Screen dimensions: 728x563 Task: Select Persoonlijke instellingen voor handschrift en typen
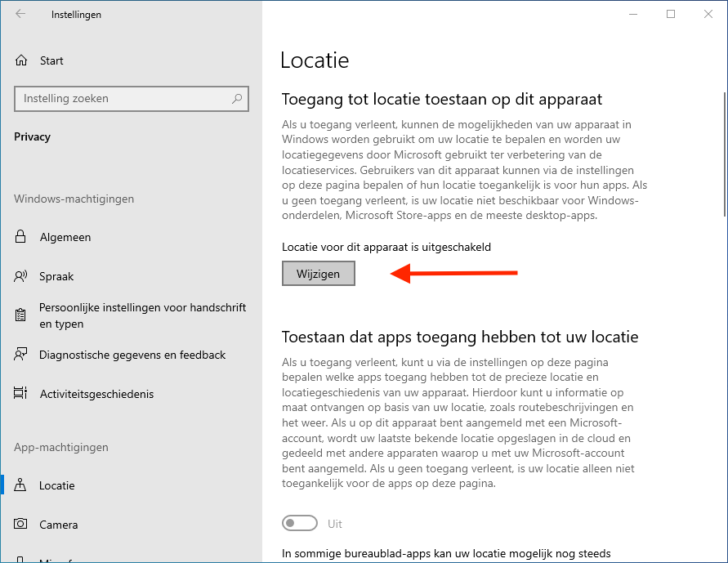pos(142,315)
